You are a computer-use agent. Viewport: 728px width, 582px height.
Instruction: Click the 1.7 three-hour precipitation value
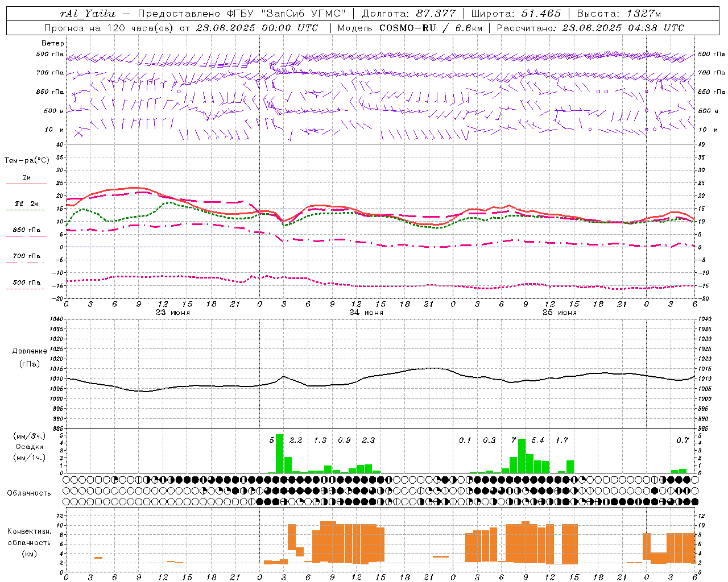(562, 440)
